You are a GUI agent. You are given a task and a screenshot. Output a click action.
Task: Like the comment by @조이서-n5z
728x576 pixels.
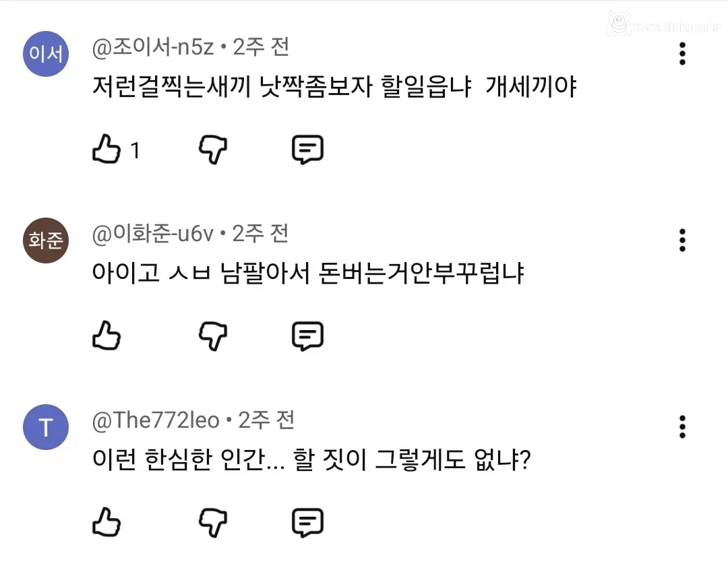[106, 150]
